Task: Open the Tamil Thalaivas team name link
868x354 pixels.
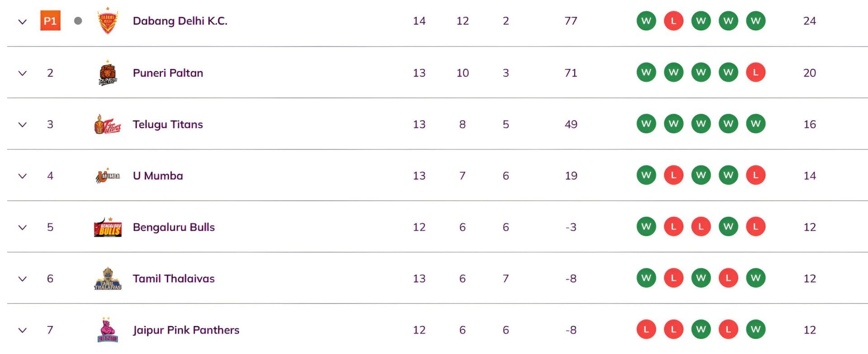Action: [174, 279]
